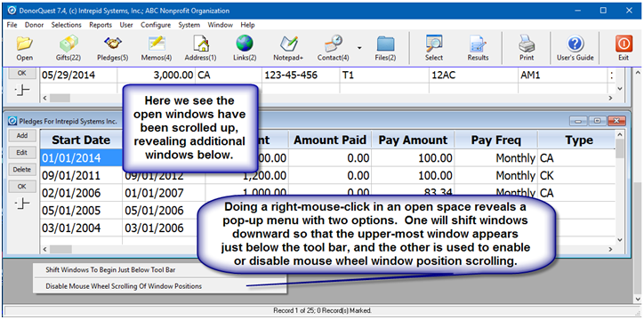This screenshot has width=644, height=320.
Task: Open the Window menu
Action: coord(220,25)
